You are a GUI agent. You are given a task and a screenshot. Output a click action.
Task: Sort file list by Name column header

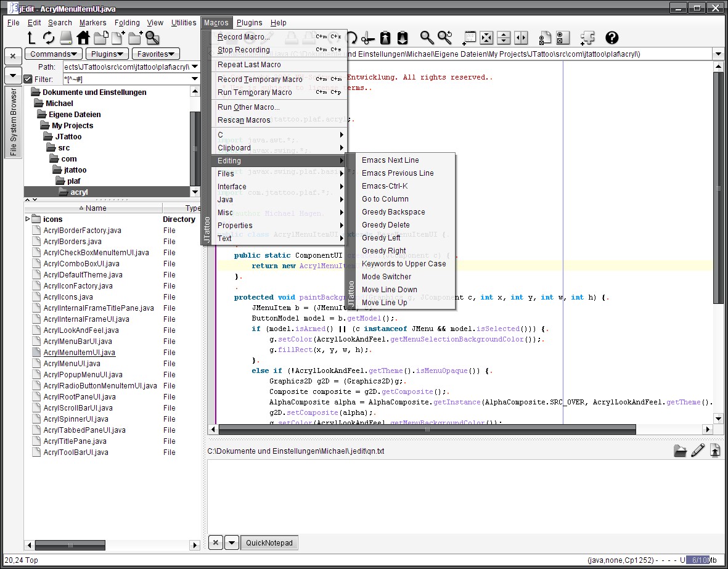coord(93,208)
